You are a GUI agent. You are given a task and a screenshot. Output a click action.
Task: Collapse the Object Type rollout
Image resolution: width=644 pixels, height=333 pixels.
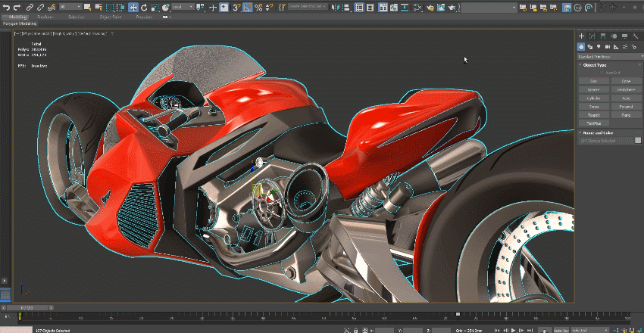point(593,65)
